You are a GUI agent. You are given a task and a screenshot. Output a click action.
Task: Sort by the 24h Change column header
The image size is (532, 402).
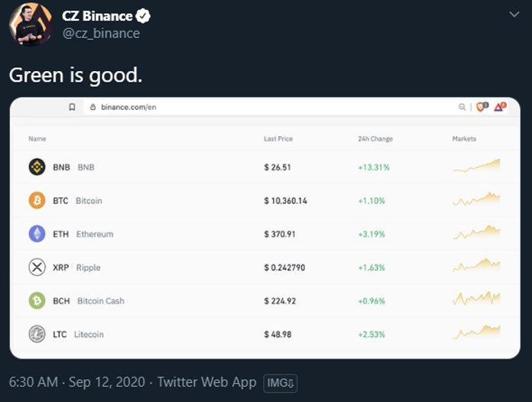375,139
